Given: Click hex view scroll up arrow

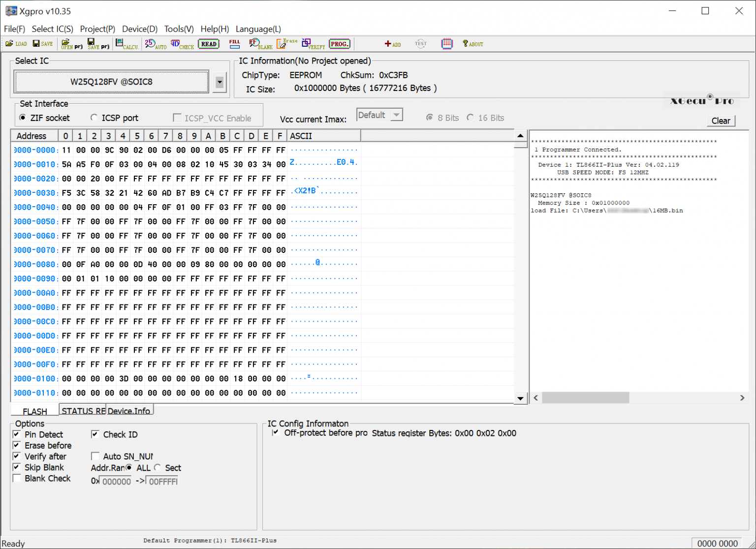Looking at the screenshot, I should [x=520, y=136].
